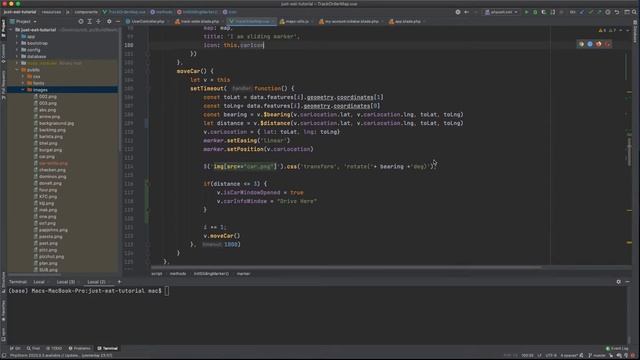The width and height of the screenshot is (640, 360).
Task: Click the locate-in-project target icon
Action: click(x=81, y=21)
